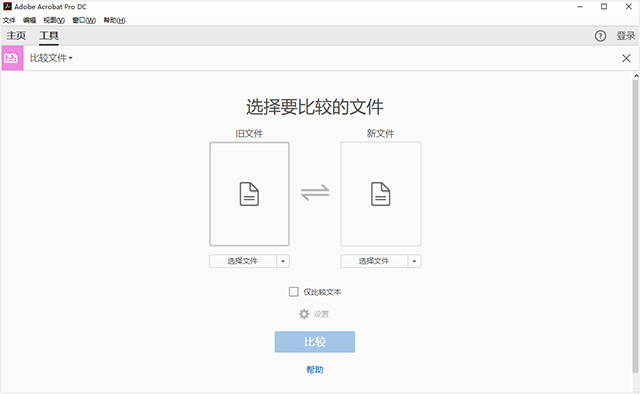
Task: Close the Compare Files tool panel
Action: (626, 58)
